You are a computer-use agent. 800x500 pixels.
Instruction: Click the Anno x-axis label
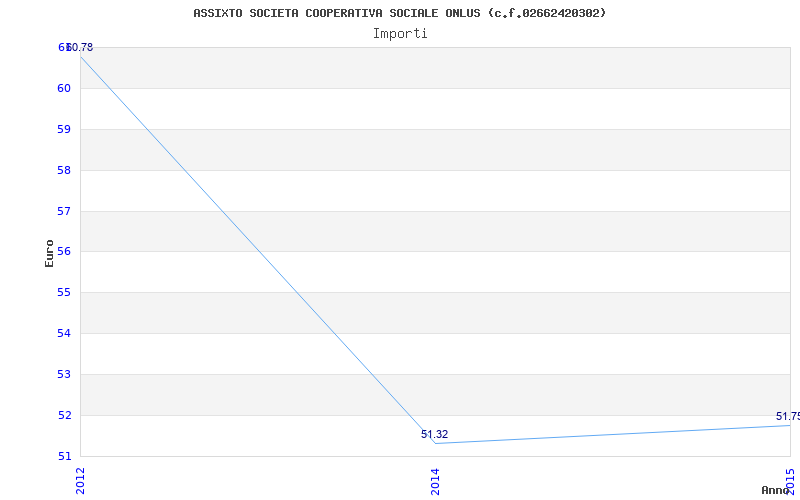click(x=778, y=490)
